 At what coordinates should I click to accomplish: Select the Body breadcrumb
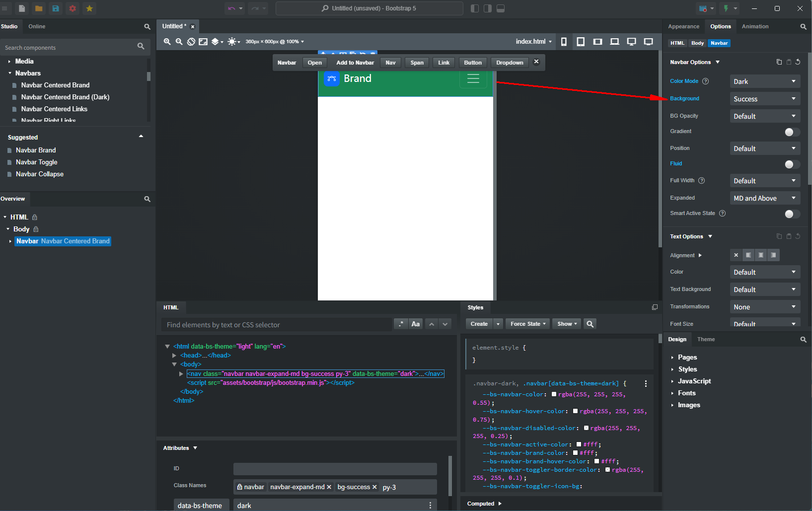point(697,43)
